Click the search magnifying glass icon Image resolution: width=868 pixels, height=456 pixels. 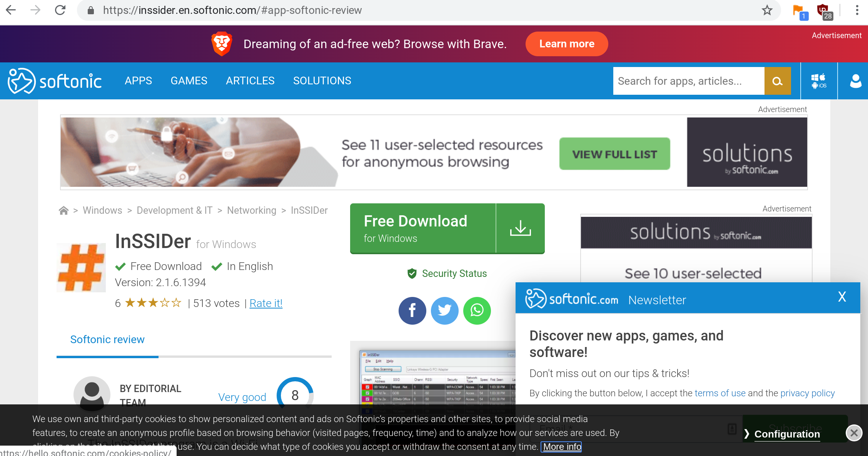(777, 80)
